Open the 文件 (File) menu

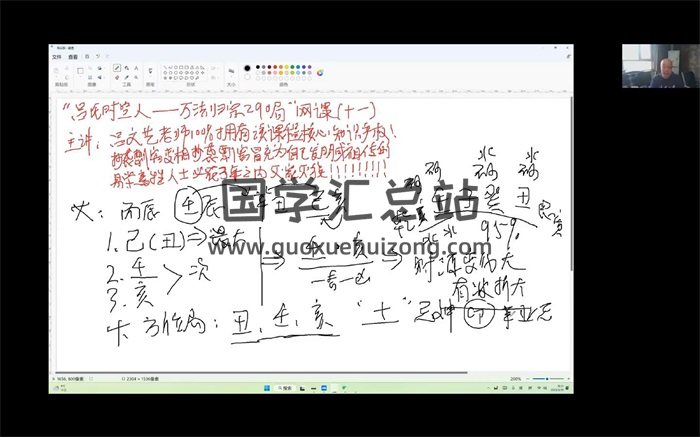click(57, 57)
